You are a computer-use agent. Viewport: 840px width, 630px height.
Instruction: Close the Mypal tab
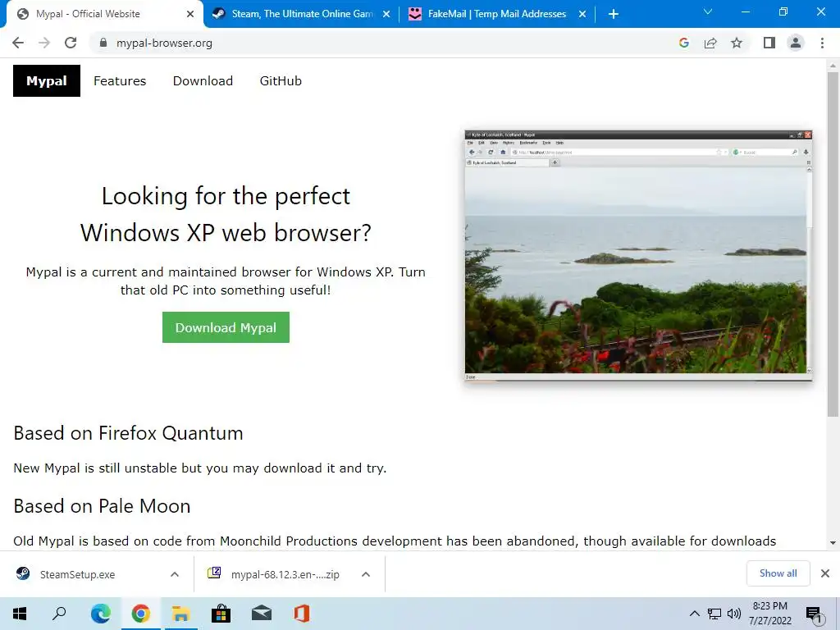click(190, 14)
